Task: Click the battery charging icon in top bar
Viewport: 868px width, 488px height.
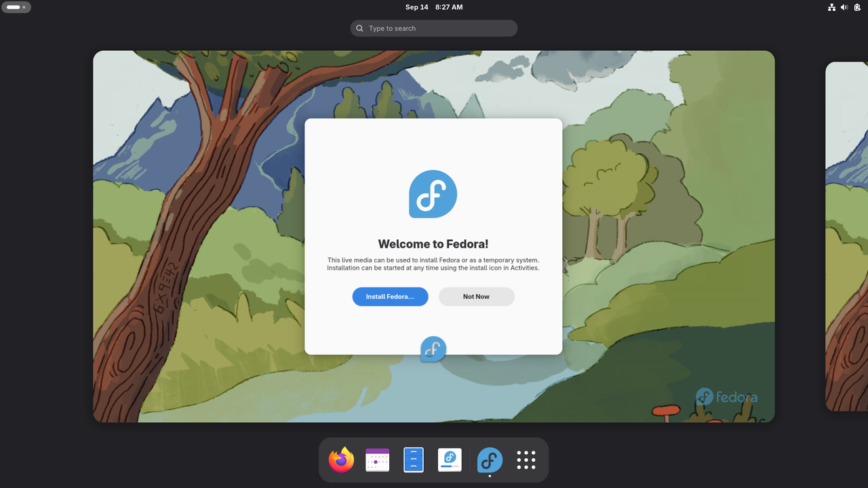Action: (857, 7)
